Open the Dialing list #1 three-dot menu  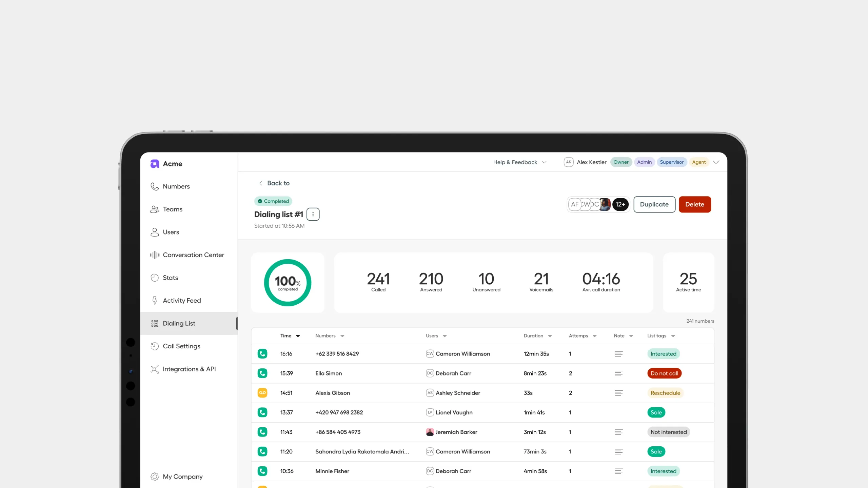tap(313, 214)
